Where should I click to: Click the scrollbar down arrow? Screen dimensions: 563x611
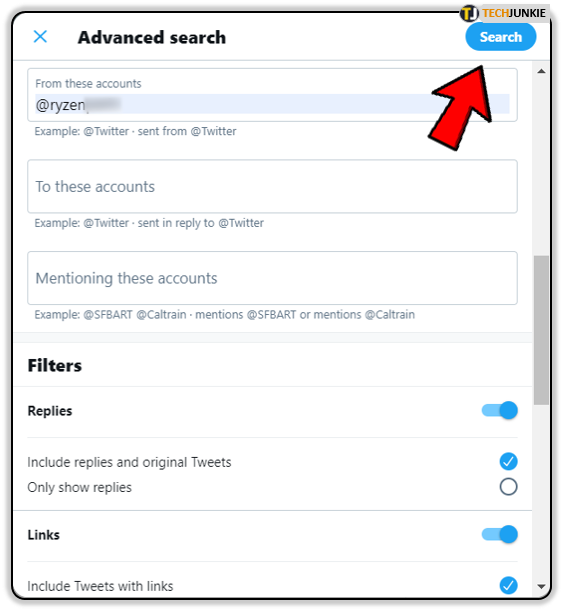click(x=541, y=586)
